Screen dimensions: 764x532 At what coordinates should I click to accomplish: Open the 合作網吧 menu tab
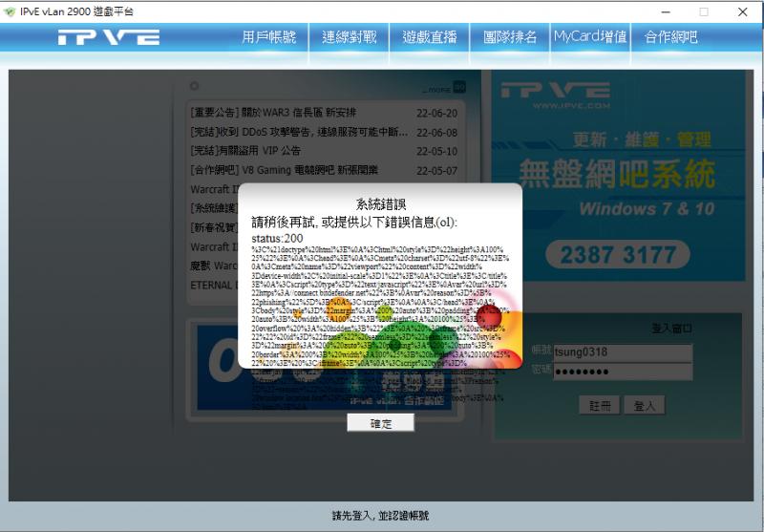pos(671,37)
